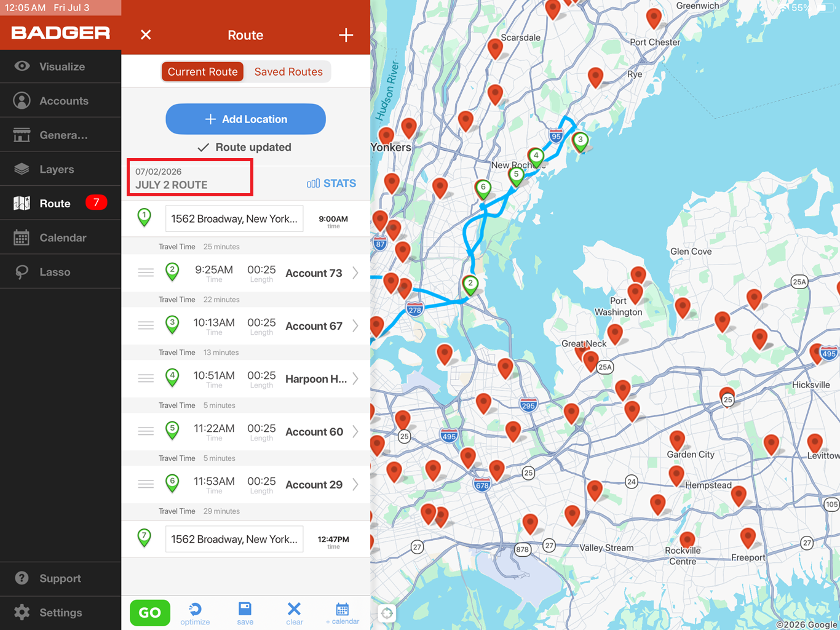Open Calendar from the sidebar
The image size is (840, 630).
[60, 238]
